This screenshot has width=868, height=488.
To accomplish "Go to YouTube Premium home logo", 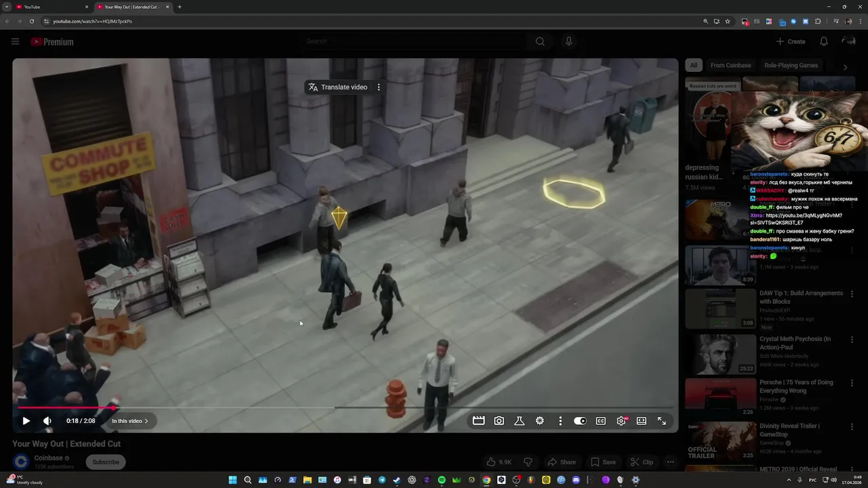I will click(x=52, y=42).
